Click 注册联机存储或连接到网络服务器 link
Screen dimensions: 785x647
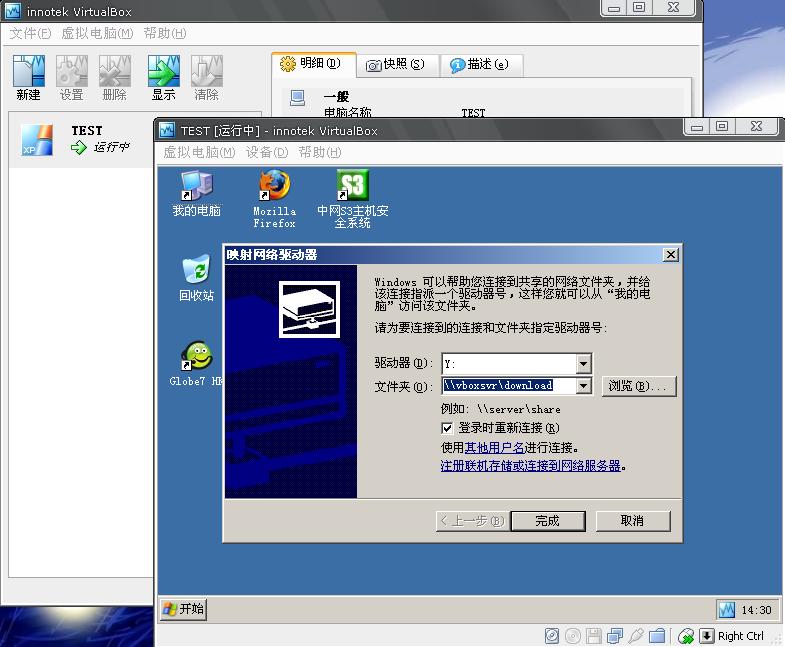point(530,466)
